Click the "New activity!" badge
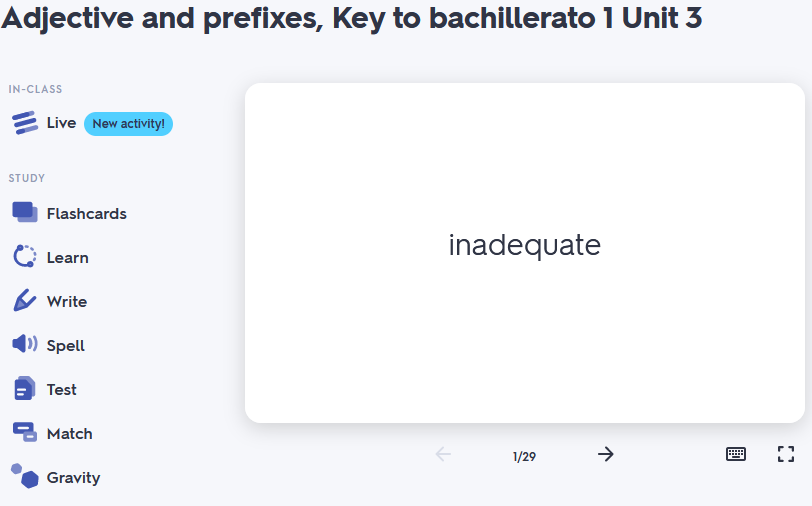812x506 pixels. coord(129,123)
